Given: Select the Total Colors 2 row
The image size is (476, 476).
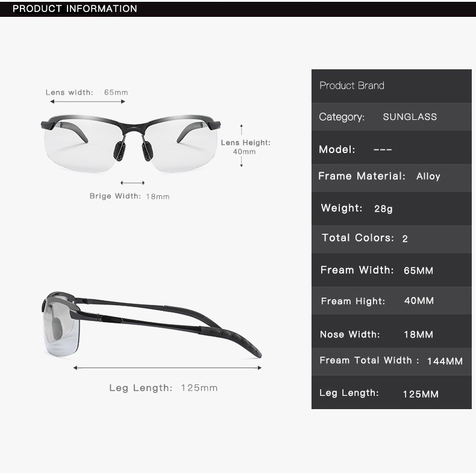Looking at the screenshot, I should (x=391, y=239).
